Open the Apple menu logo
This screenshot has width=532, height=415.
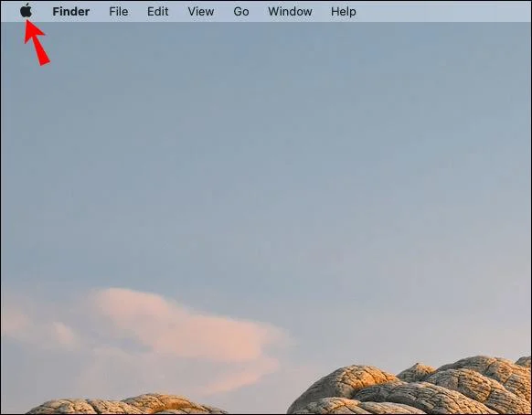[27, 11]
